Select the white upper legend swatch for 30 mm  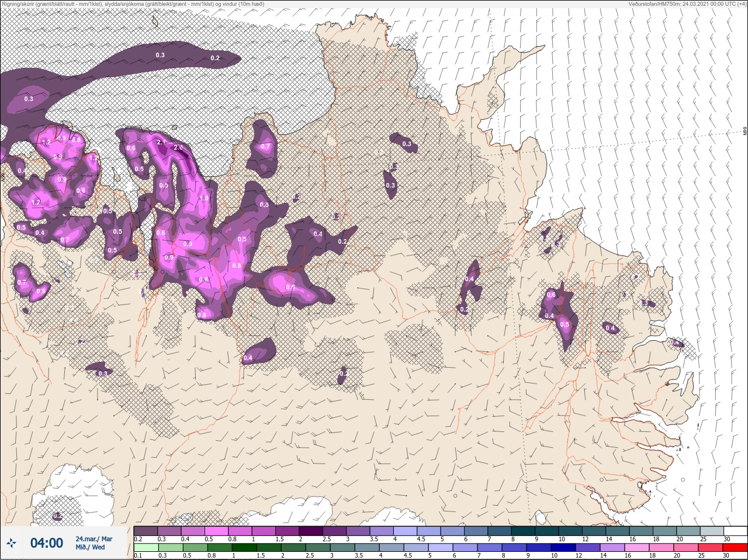[736, 530]
